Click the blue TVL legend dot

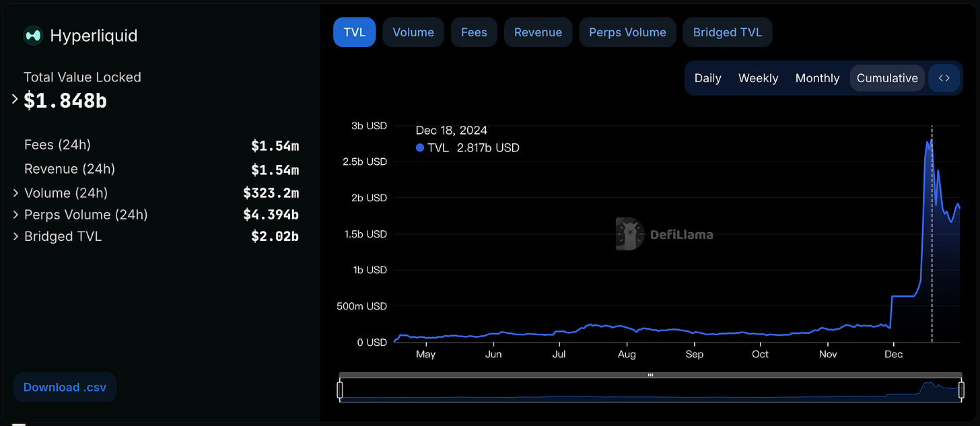coord(419,147)
